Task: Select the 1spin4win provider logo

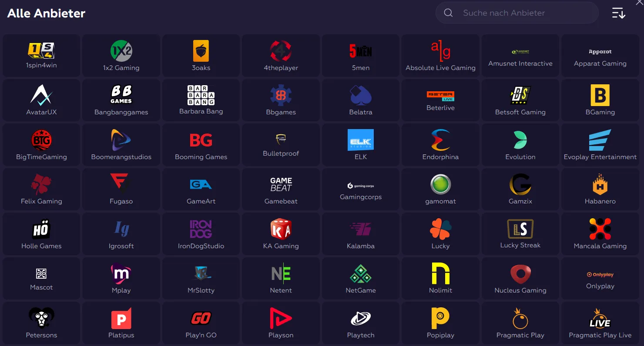Action: pyautogui.click(x=41, y=51)
